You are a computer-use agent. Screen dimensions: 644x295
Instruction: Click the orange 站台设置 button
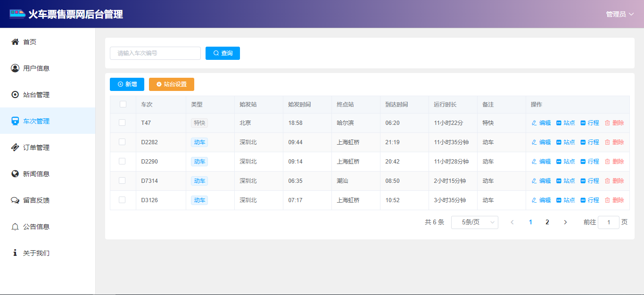[172, 84]
